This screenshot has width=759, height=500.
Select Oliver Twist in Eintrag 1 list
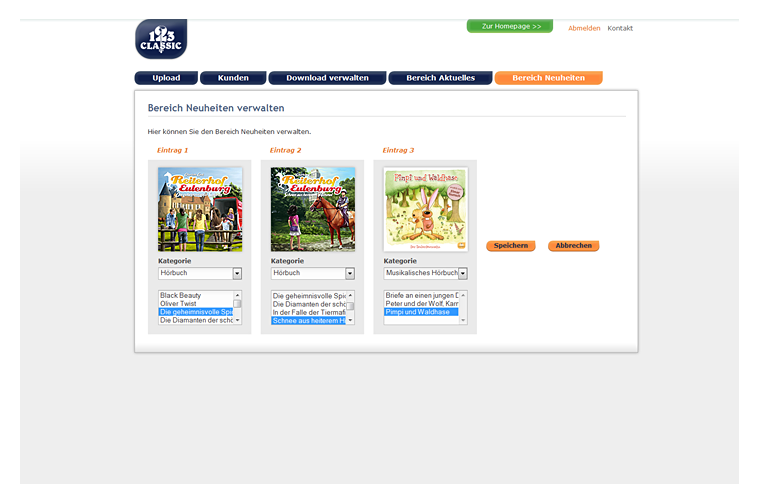pyautogui.click(x=196, y=303)
